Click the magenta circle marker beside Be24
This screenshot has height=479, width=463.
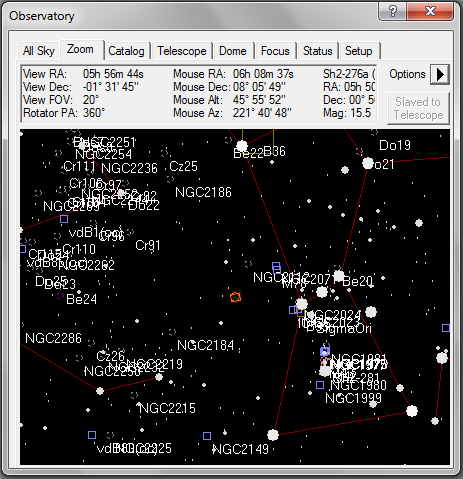pyautogui.click(x=60, y=296)
